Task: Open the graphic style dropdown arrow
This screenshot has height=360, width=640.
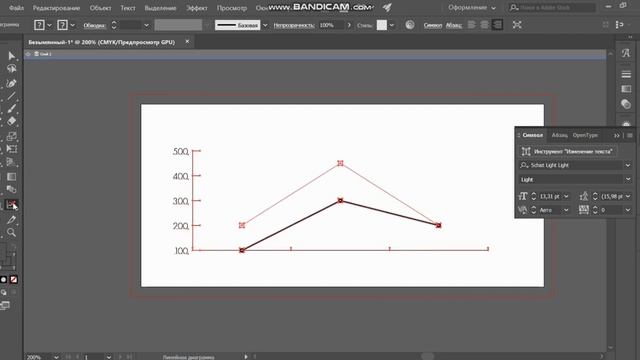Action: click(x=392, y=25)
